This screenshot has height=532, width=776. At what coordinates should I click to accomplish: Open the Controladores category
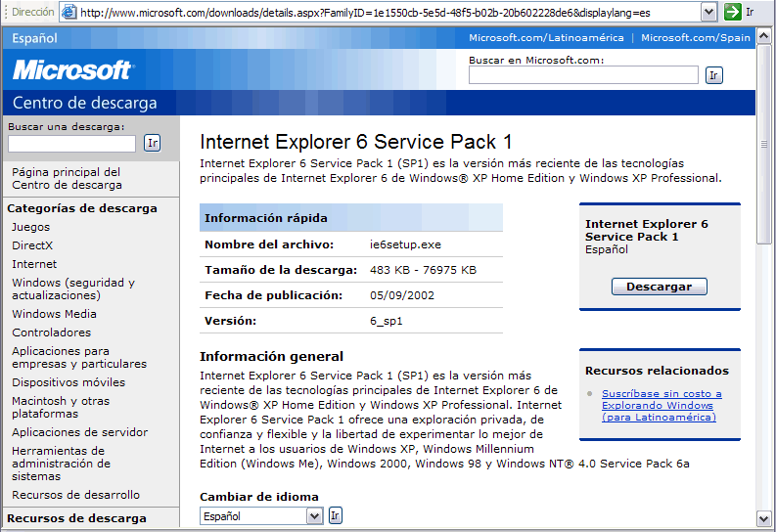[52, 332]
